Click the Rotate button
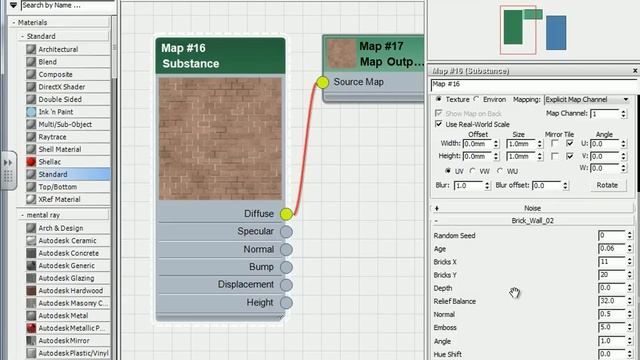This screenshot has width=640, height=360. click(607, 185)
